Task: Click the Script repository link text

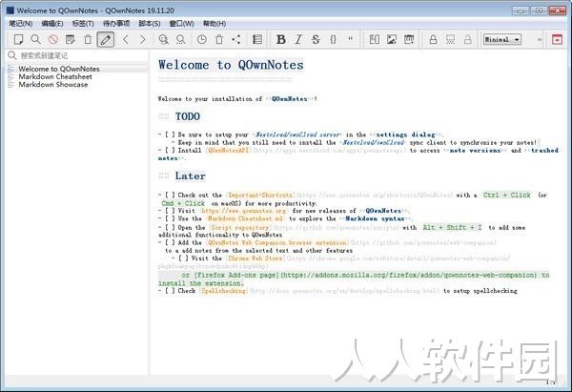Action: tap(239, 227)
